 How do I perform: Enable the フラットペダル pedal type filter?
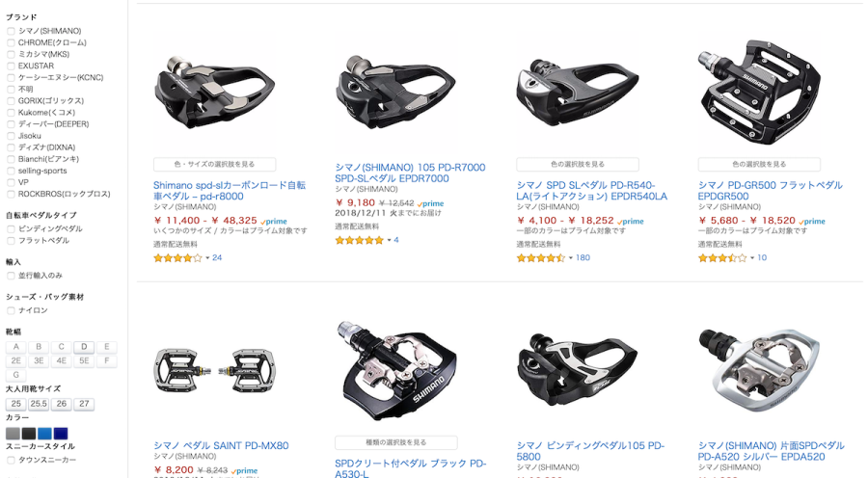[x=11, y=241]
